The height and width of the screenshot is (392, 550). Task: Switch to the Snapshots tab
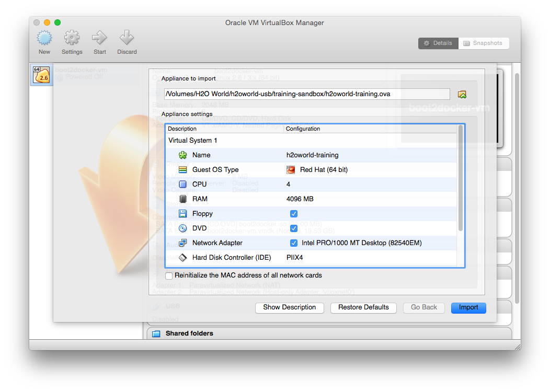484,43
